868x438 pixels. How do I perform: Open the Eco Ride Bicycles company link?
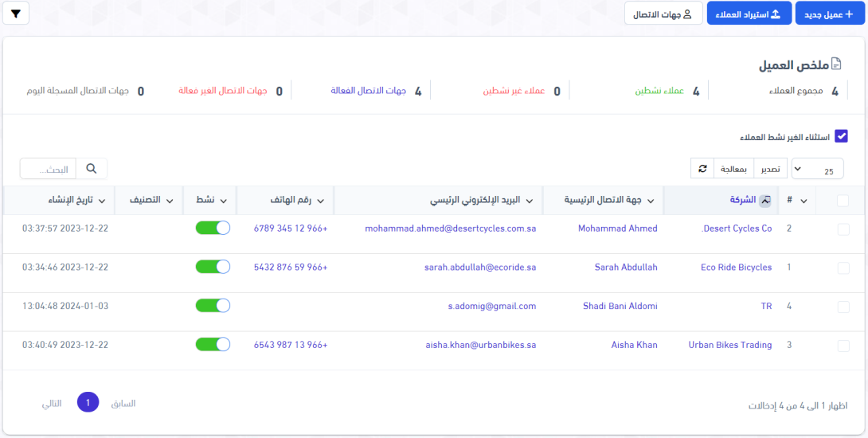pos(736,268)
